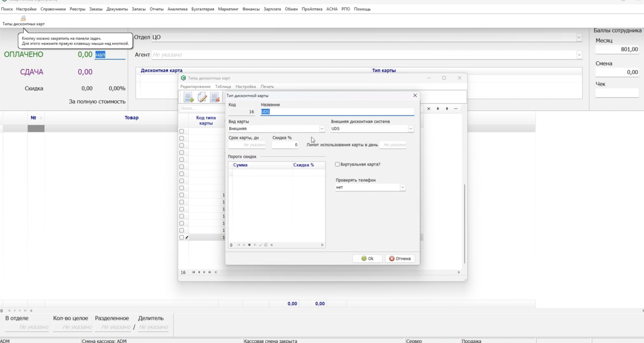Click the Типы дисконтных карт toolbar icon
644x343 pixels.
pos(23,19)
